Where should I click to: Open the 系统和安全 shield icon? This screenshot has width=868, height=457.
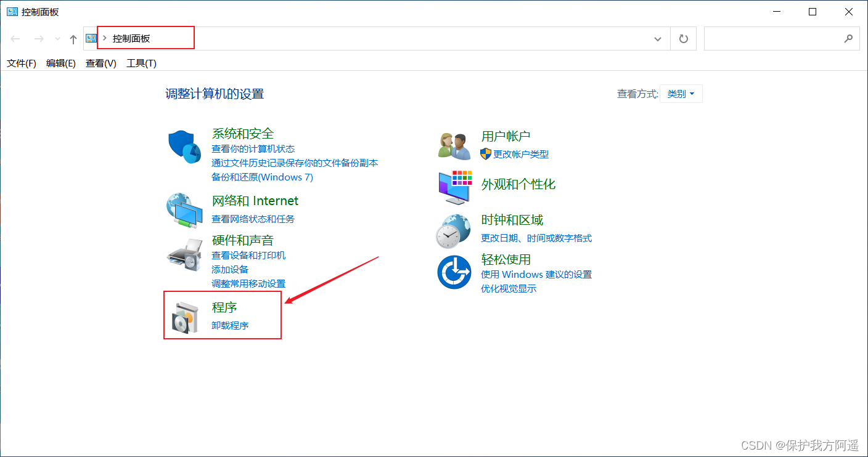[184, 147]
